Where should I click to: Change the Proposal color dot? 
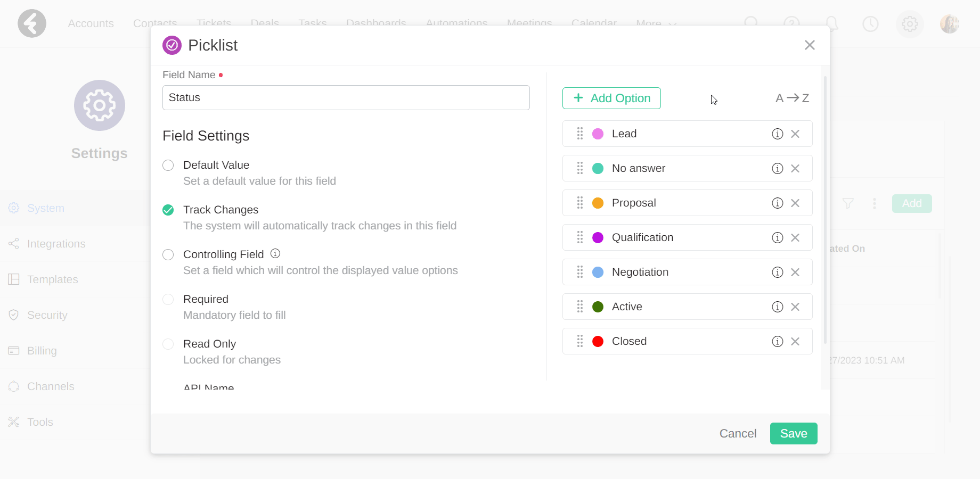598,203
